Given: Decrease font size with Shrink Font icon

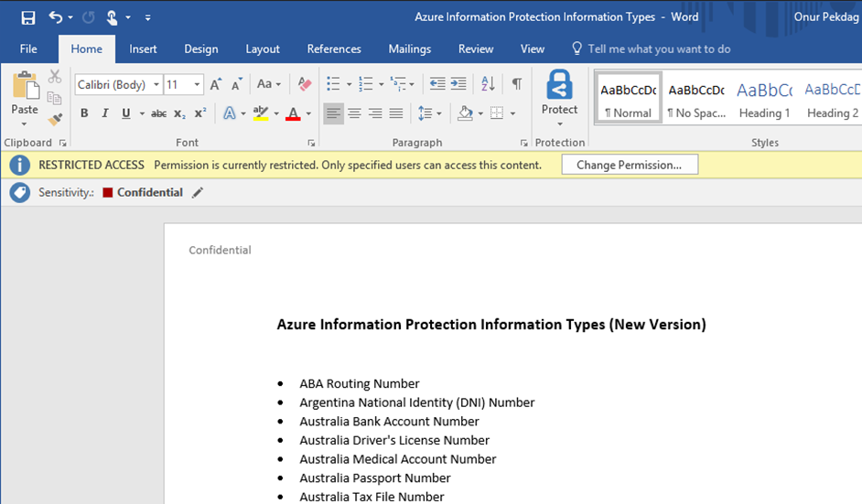Looking at the screenshot, I should 236,84.
